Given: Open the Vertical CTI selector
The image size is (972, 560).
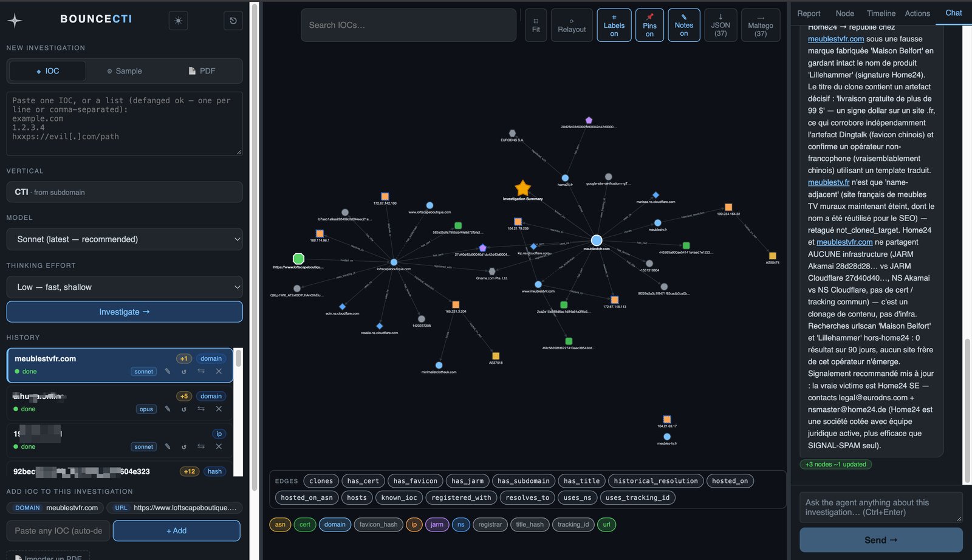Looking at the screenshot, I should (x=125, y=192).
